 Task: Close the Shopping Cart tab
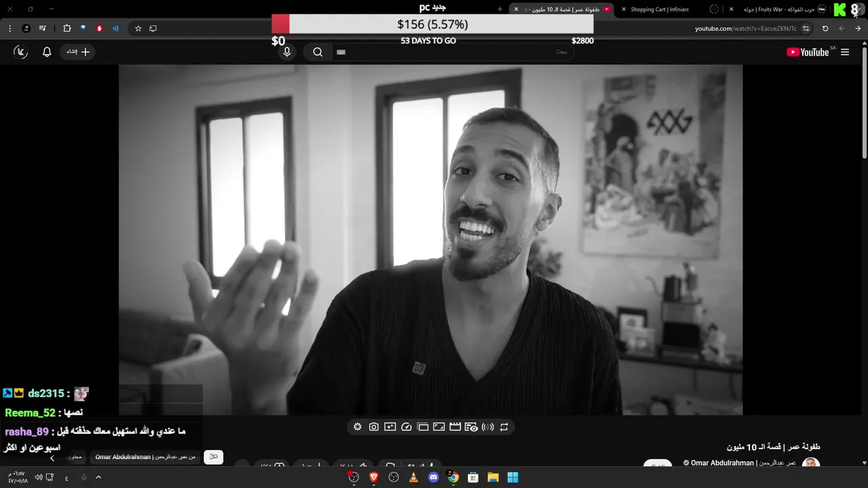(x=624, y=9)
